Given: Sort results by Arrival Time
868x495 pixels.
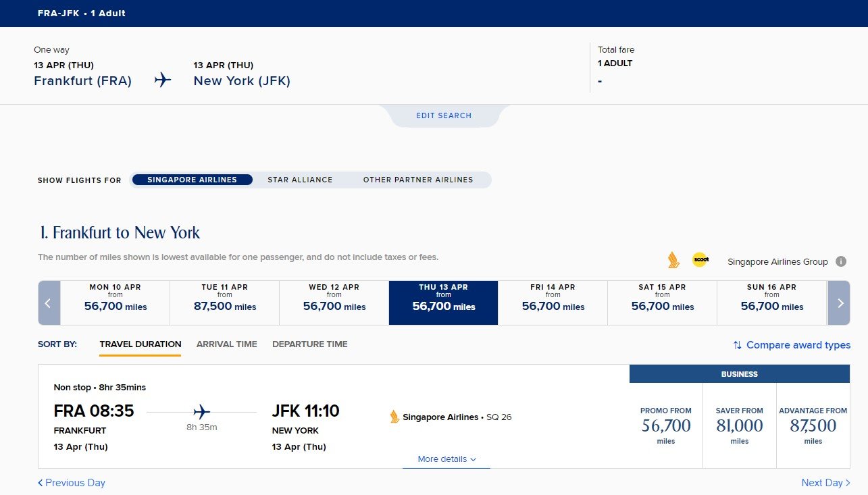Looking at the screenshot, I should tap(227, 344).
